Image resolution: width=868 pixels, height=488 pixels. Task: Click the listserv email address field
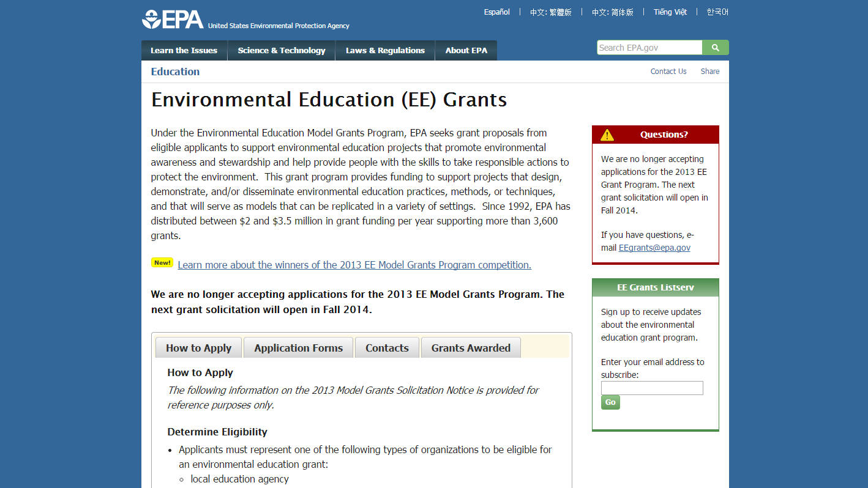(x=652, y=388)
